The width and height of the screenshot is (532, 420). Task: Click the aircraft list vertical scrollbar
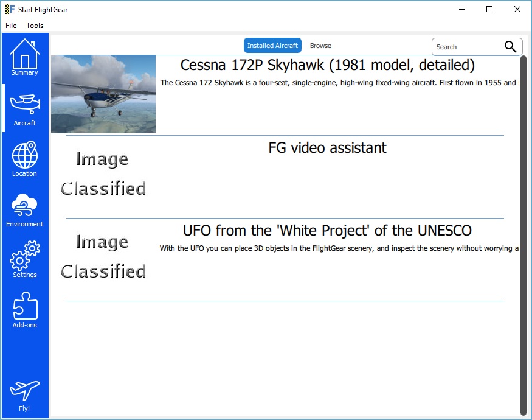point(523,235)
